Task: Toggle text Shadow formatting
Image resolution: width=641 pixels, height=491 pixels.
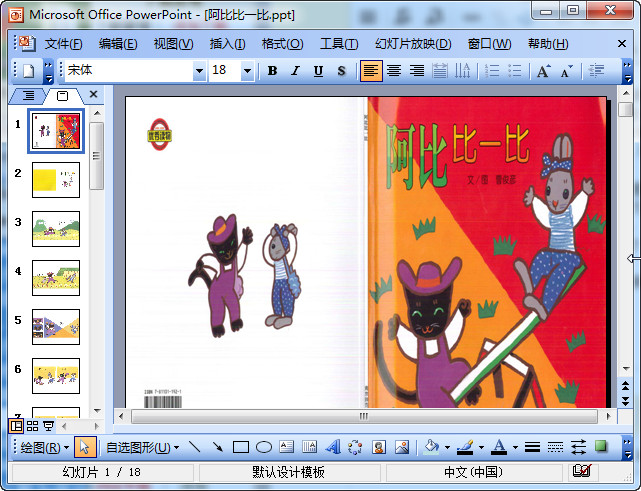Action: tap(341, 71)
